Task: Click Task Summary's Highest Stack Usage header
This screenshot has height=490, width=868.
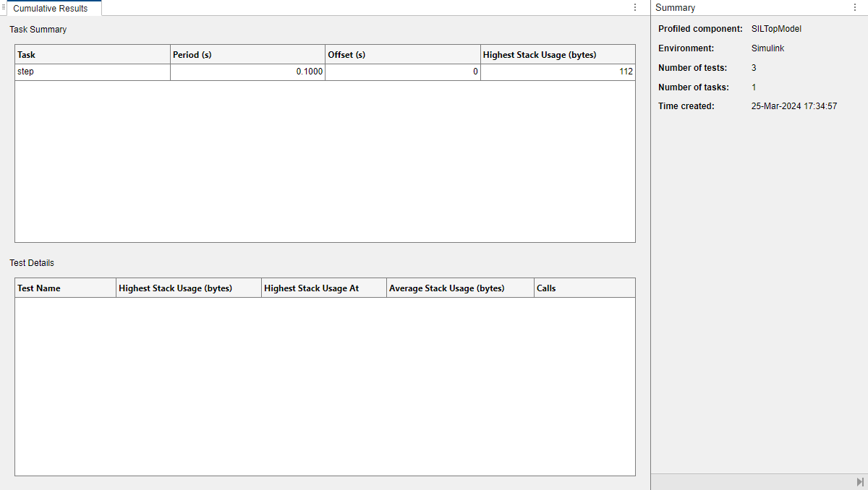Action: click(558, 55)
